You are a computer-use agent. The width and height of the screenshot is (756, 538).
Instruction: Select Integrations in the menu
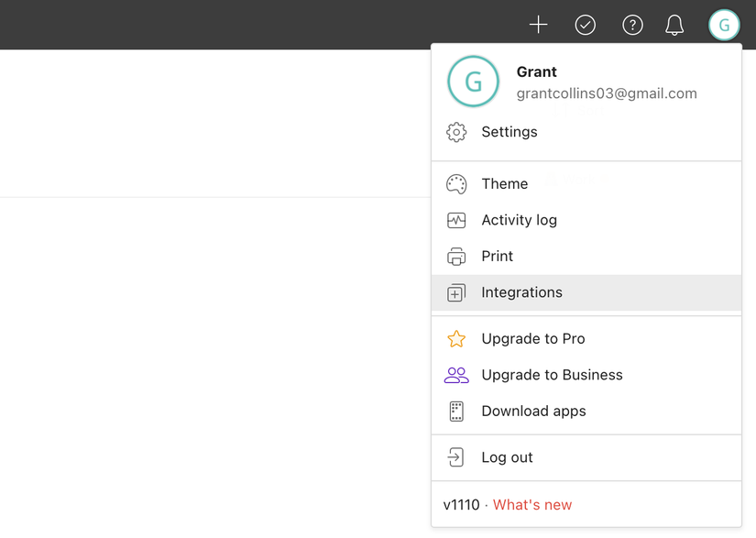tap(521, 291)
